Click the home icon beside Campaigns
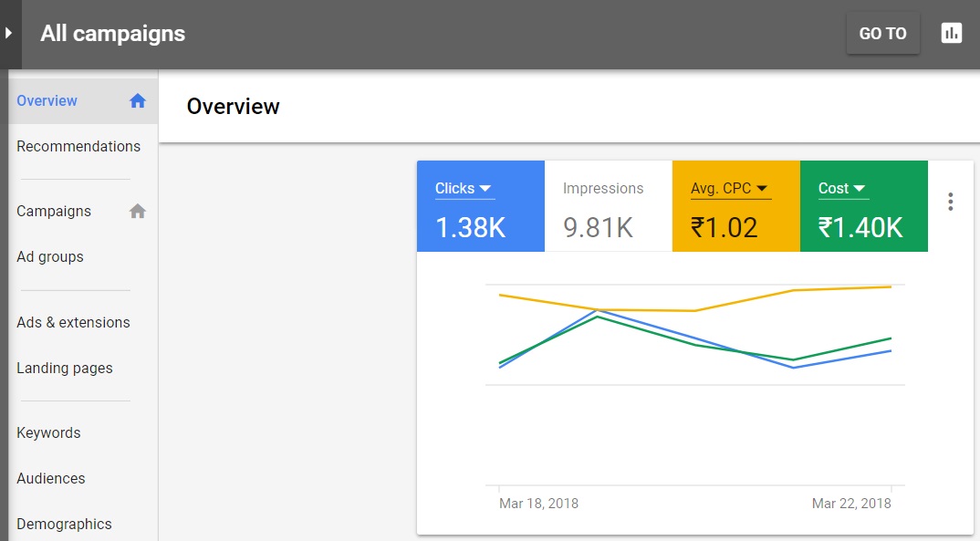 [137, 211]
